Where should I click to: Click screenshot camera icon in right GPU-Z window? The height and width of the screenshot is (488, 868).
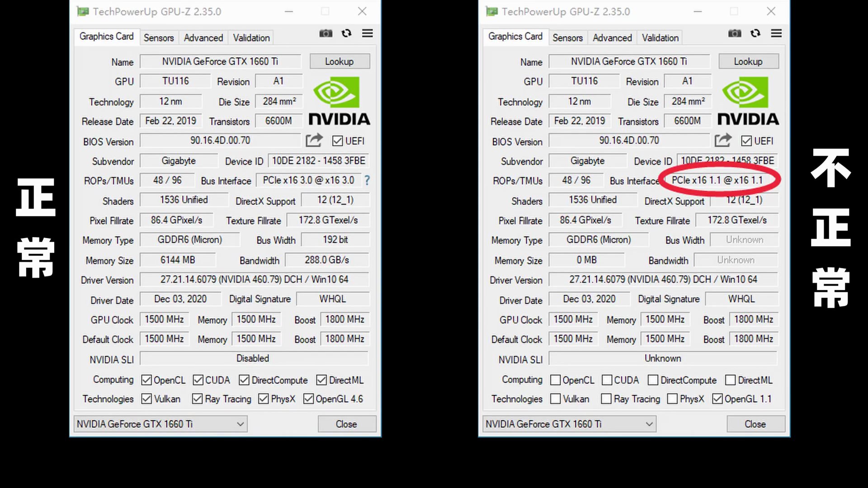[x=735, y=33]
